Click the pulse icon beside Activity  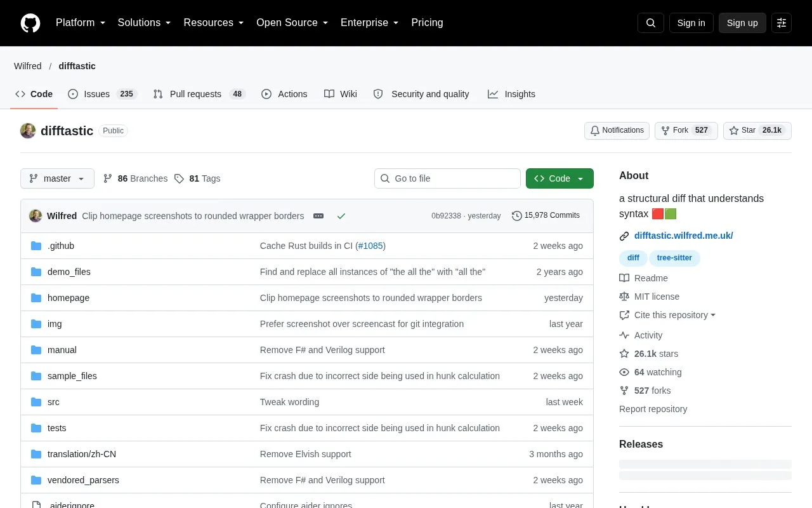point(624,335)
